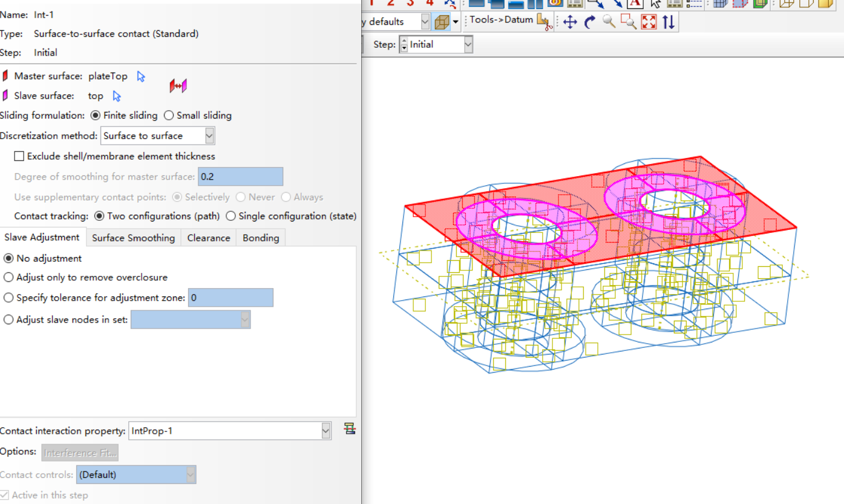844x504 pixels.
Task: Select the Pan View tool
Action: [570, 22]
